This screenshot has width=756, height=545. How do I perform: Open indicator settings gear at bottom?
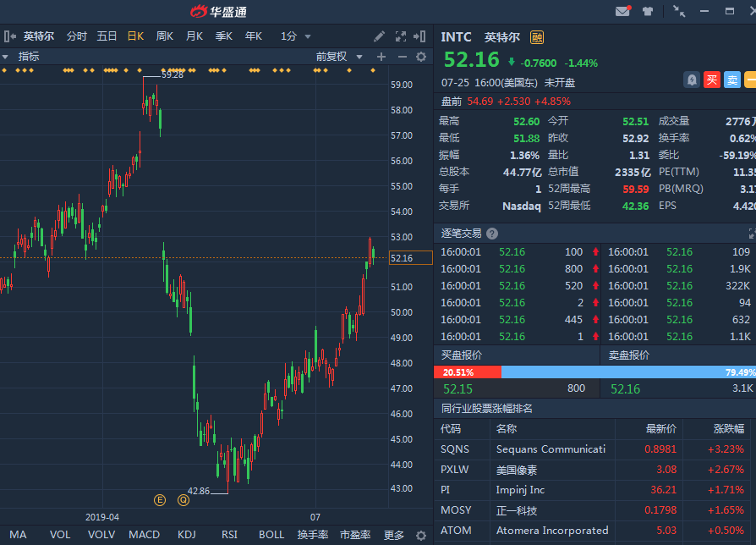click(421, 535)
